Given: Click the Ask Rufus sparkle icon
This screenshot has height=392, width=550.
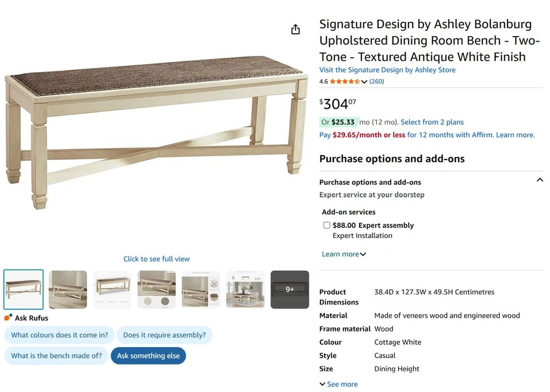Looking at the screenshot, I should pyautogui.click(x=9, y=318).
